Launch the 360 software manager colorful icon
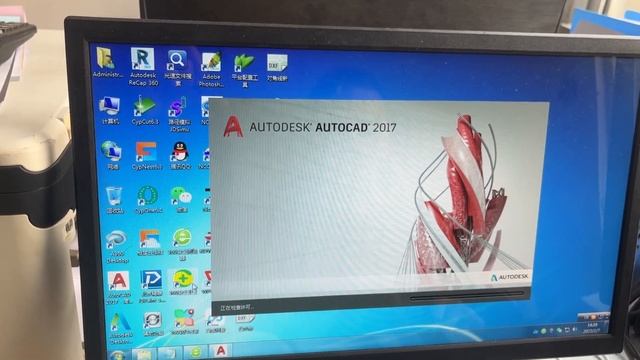This screenshot has height=360, width=640. coord(184,322)
